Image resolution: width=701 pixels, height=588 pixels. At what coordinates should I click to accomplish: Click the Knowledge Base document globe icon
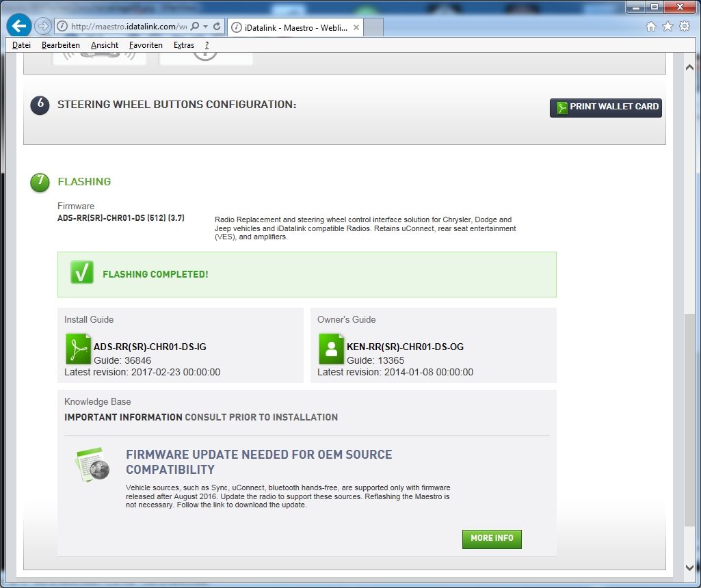92,465
